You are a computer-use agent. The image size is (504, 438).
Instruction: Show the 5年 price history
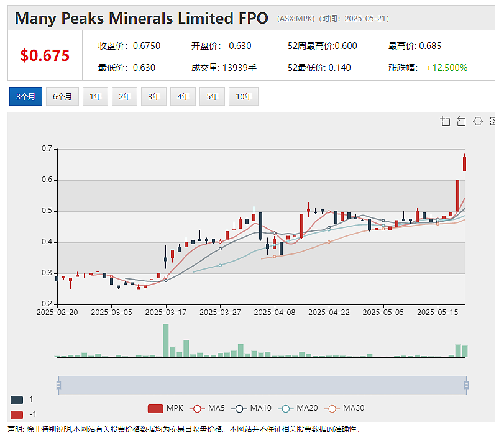(x=213, y=96)
